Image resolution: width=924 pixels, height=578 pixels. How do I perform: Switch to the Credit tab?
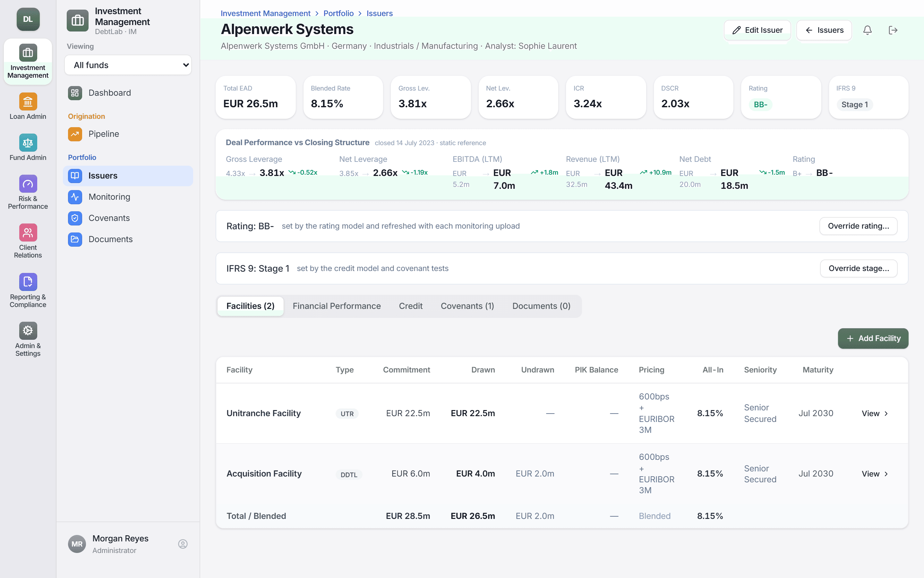coord(410,306)
